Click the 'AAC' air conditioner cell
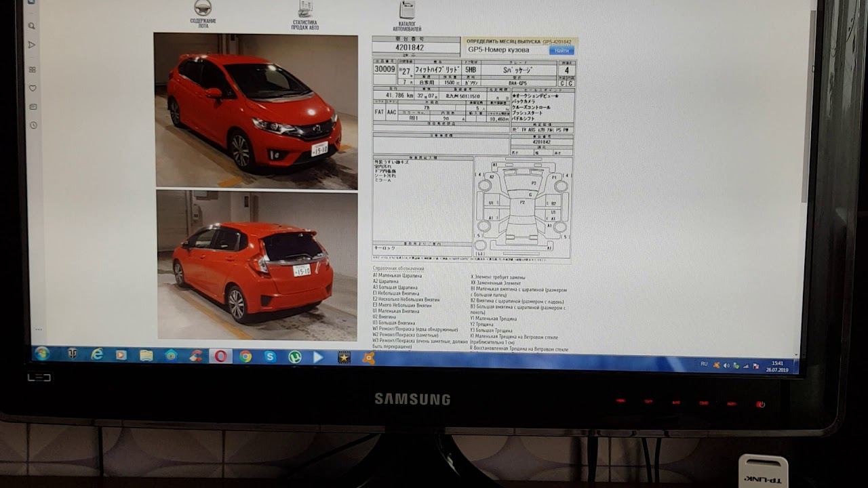Viewport: 868px width, 488px height. tap(392, 112)
